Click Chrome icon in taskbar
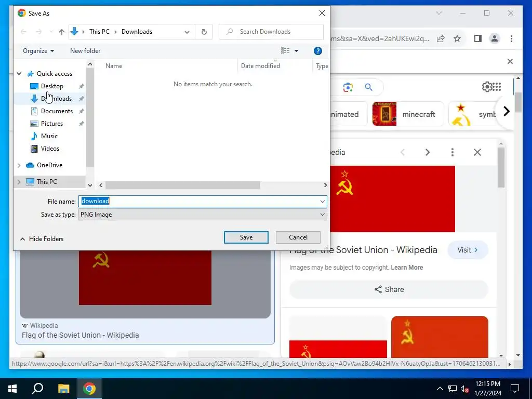This screenshot has height=399, width=532. pyautogui.click(x=89, y=388)
